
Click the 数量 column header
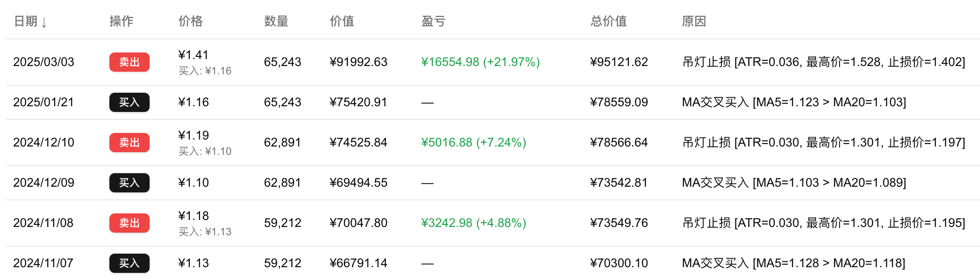pos(276,21)
